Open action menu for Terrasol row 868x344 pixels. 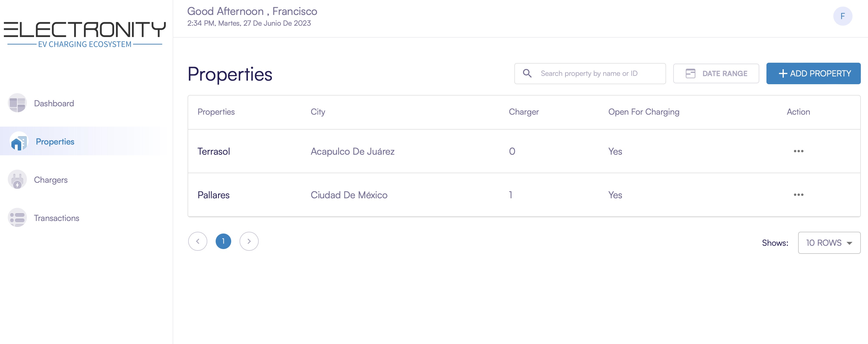(798, 151)
